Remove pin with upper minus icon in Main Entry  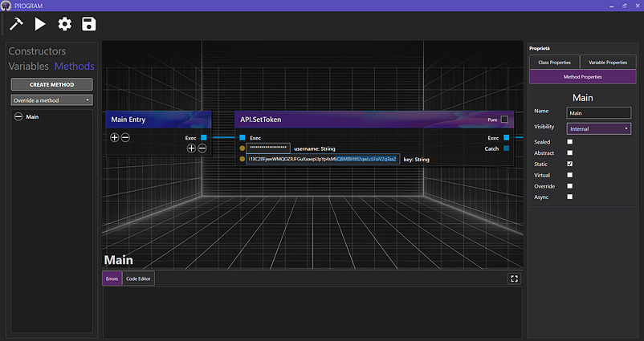click(125, 137)
